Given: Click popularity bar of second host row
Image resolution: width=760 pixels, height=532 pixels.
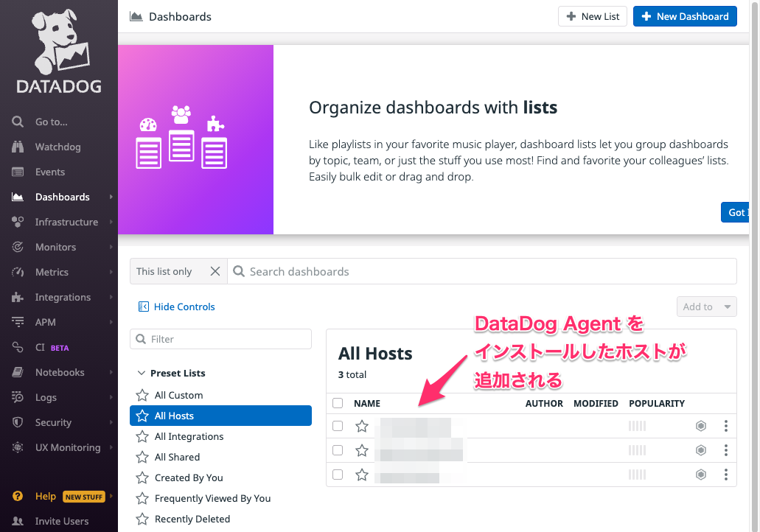Looking at the screenshot, I should tap(637, 450).
